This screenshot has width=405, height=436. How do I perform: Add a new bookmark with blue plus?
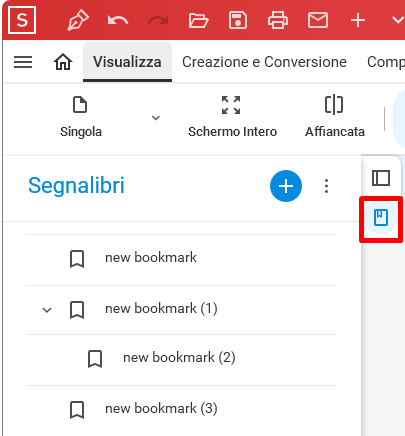coord(286,186)
